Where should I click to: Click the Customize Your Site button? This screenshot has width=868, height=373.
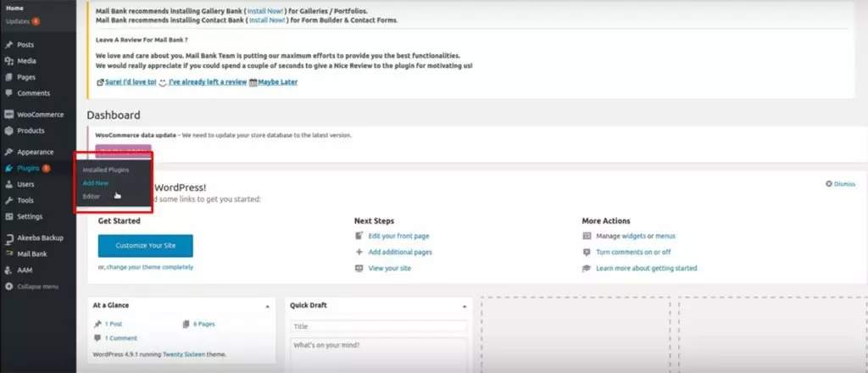pos(146,246)
